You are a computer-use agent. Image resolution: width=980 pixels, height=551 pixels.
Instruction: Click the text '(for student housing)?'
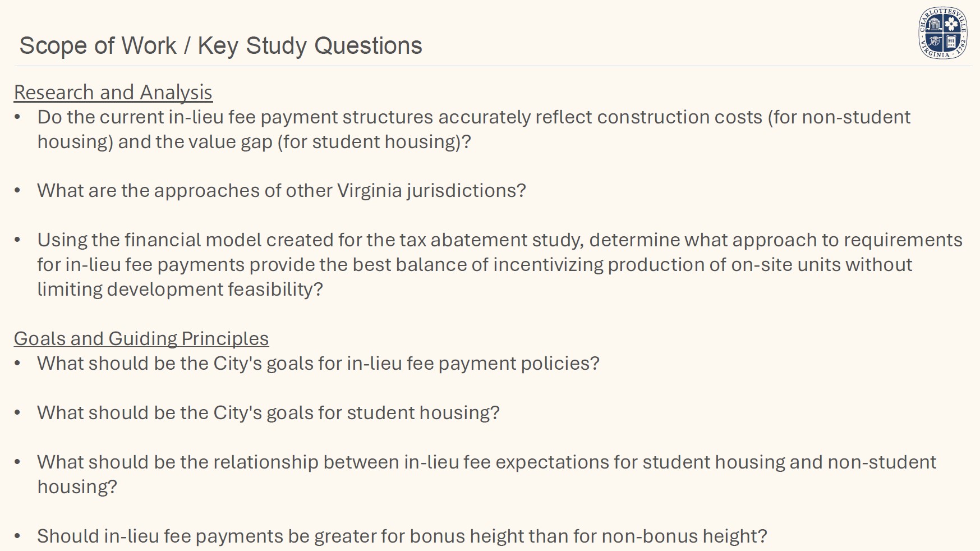tap(374, 142)
